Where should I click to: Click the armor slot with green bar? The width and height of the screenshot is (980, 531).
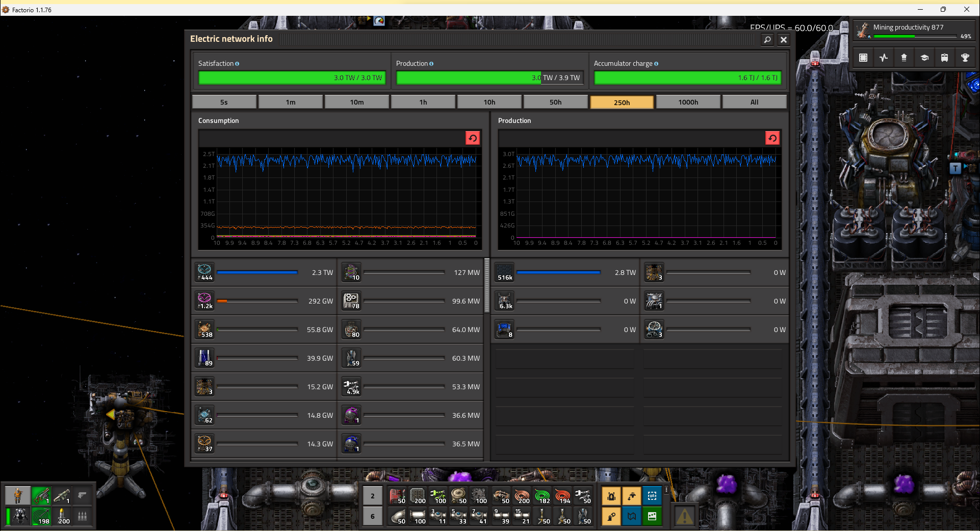[18, 516]
